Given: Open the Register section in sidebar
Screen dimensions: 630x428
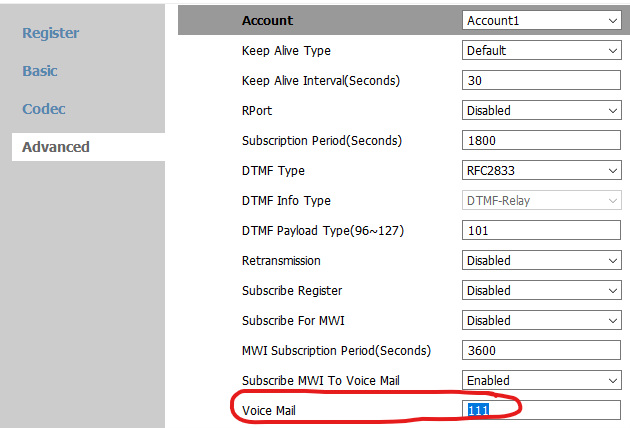Looking at the screenshot, I should tap(51, 33).
